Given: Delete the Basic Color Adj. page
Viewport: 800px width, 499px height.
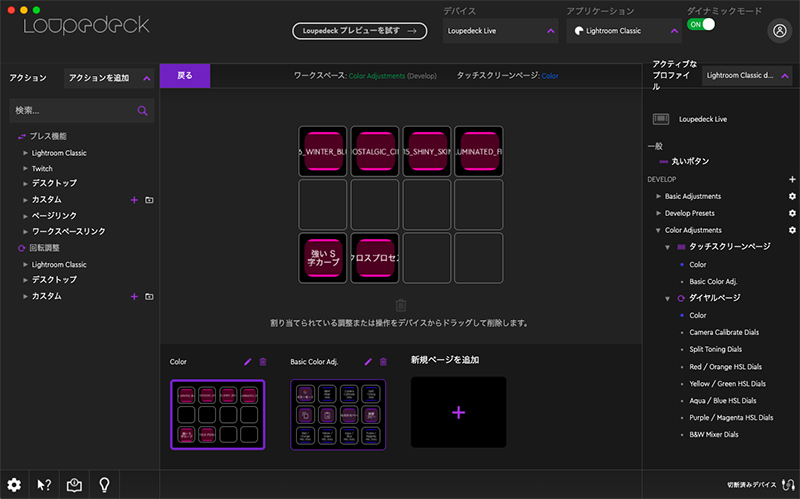Looking at the screenshot, I should [x=383, y=362].
